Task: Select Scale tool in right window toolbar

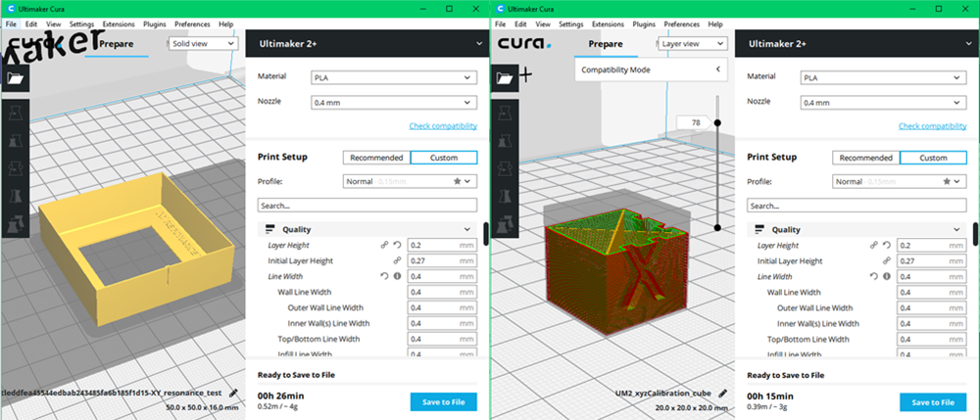Action: [505, 141]
